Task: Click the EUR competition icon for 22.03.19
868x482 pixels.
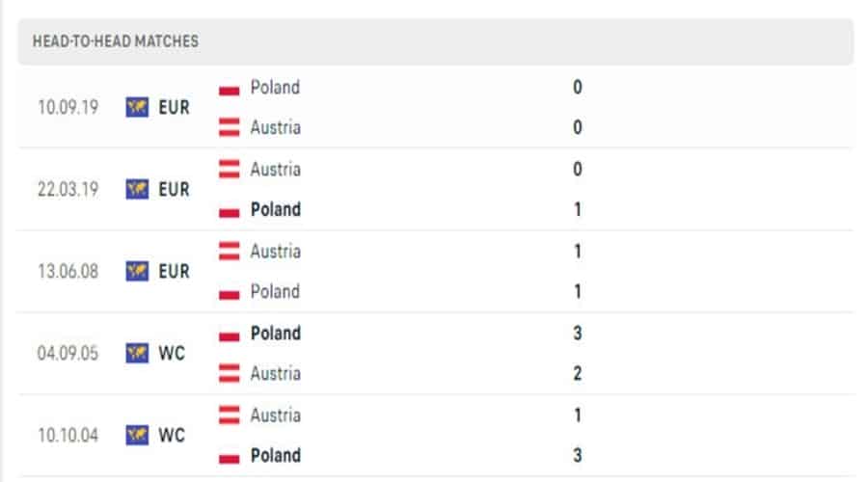Action: coord(137,190)
